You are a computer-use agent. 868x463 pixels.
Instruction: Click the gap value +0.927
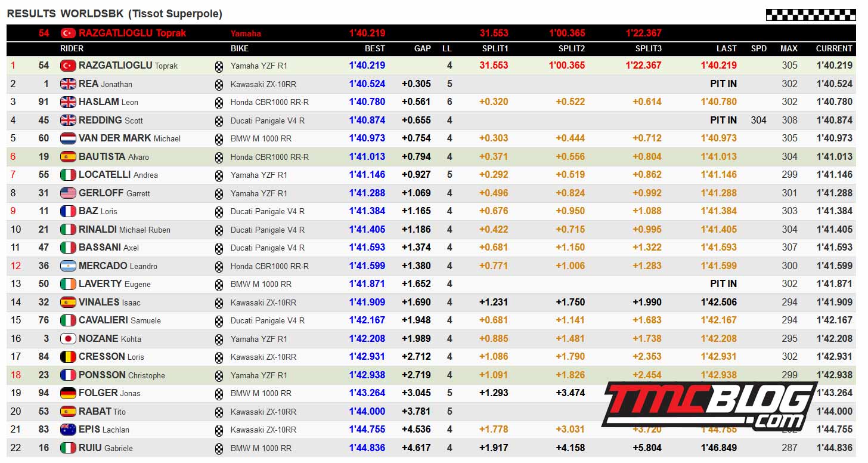(x=416, y=175)
